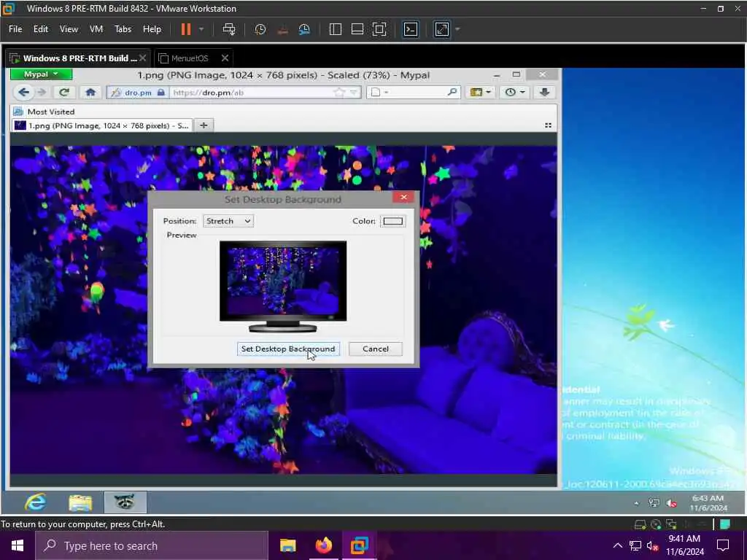The image size is (747, 560).
Task: Open the URL history dropdown arrow
Action: [354, 93]
